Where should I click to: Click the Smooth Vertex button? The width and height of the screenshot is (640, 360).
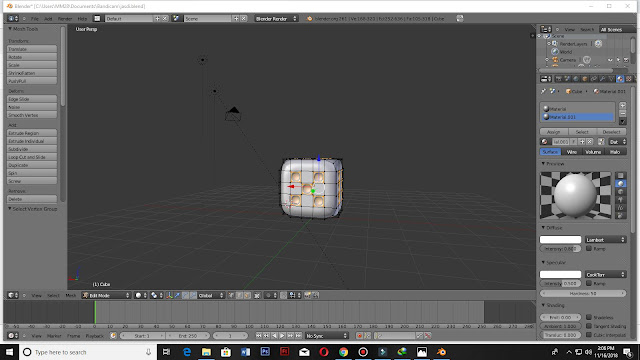[32, 115]
